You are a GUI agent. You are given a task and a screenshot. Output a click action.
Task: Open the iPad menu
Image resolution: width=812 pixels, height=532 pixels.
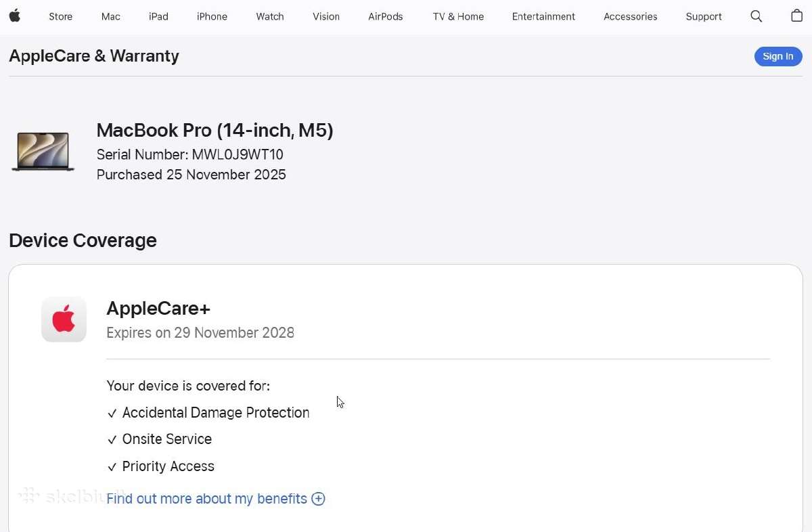click(x=158, y=16)
